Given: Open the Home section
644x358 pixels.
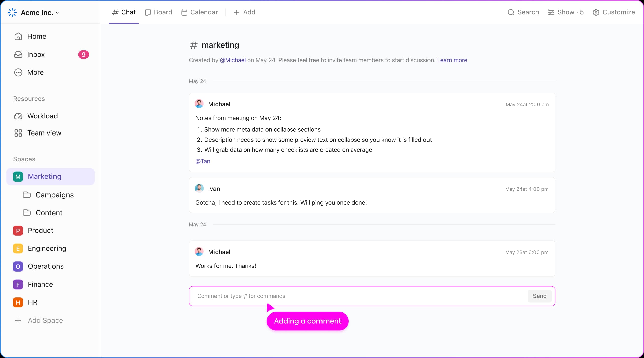Looking at the screenshot, I should [x=37, y=36].
